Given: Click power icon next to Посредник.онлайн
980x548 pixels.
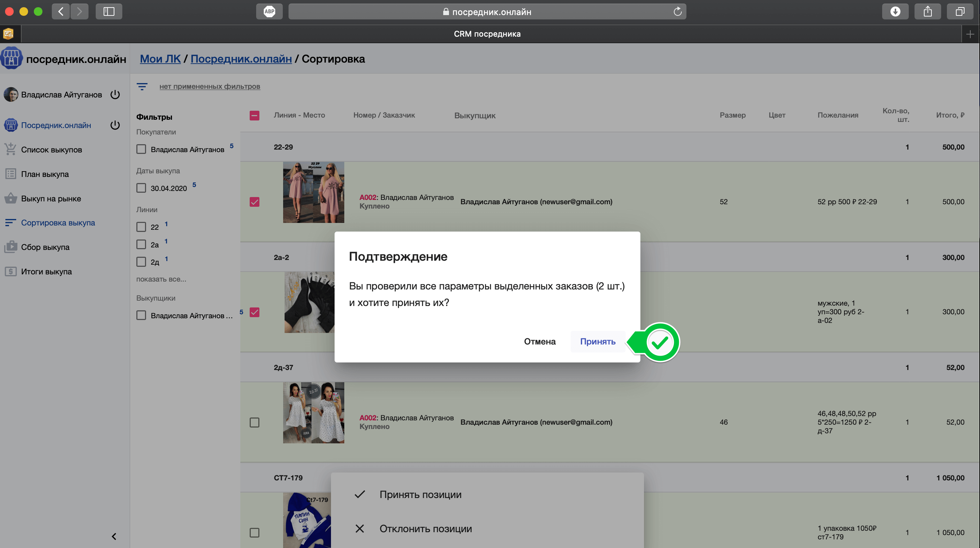Looking at the screenshot, I should tap(115, 125).
